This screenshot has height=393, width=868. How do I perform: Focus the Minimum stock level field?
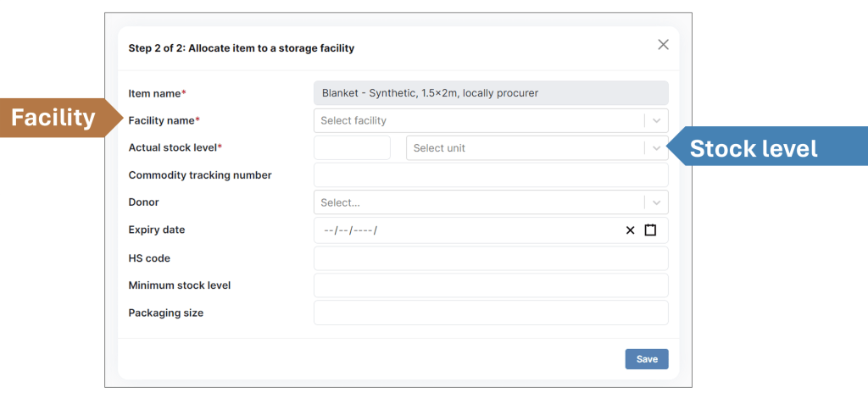[491, 285]
